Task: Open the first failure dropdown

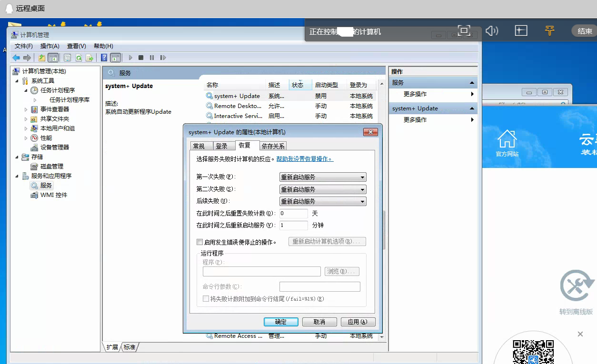Action: tap(322, 177)
